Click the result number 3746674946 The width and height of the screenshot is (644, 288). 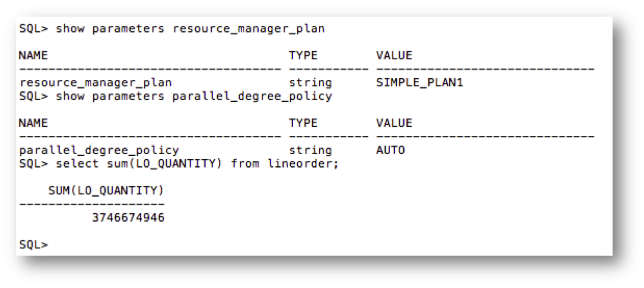tap(128, 218)
